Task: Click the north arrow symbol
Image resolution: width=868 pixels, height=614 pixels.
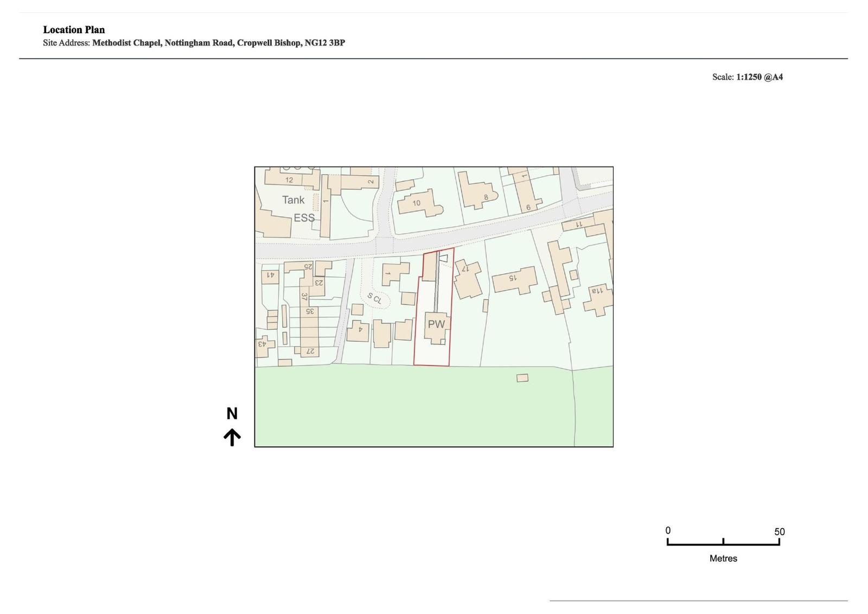Action: coord(232,437)
